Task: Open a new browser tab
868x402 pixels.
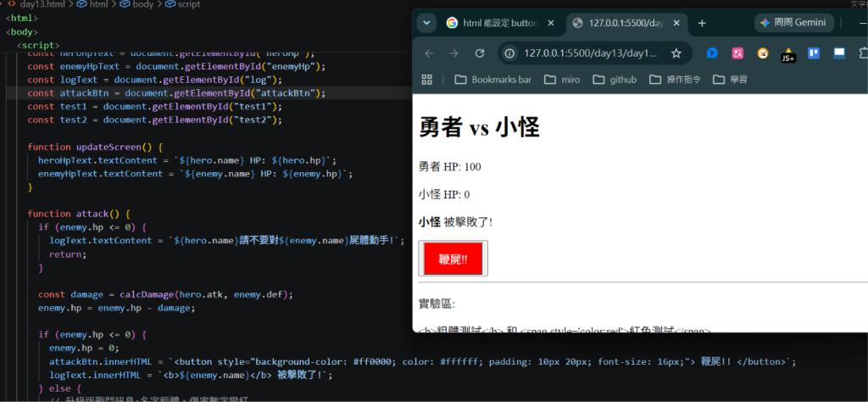Action: (x=702, y=23)
